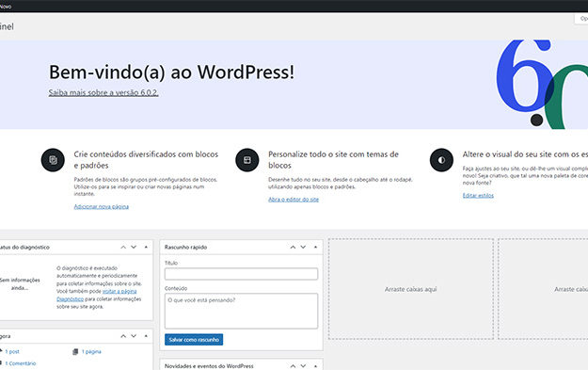The width and height of the screenshot is (588, 370).
Task: Open the '1 página' link
Action: [91, 351]
